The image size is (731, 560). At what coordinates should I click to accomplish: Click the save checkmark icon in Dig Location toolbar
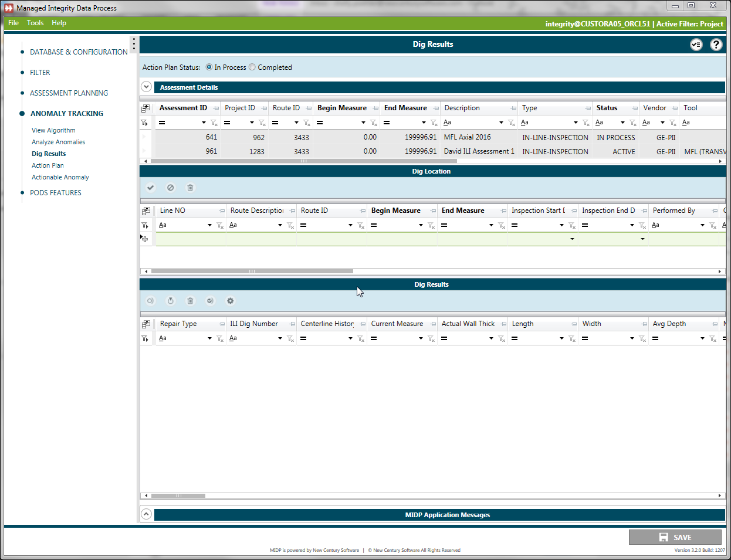[150, 187]
